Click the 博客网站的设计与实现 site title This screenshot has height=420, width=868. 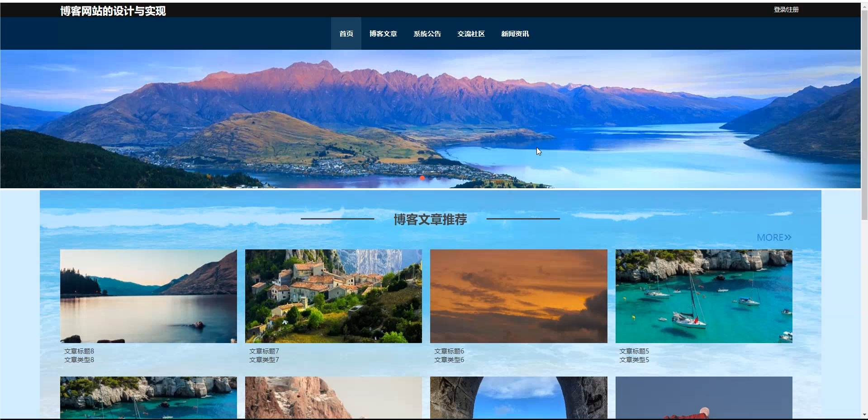point(113,11)
